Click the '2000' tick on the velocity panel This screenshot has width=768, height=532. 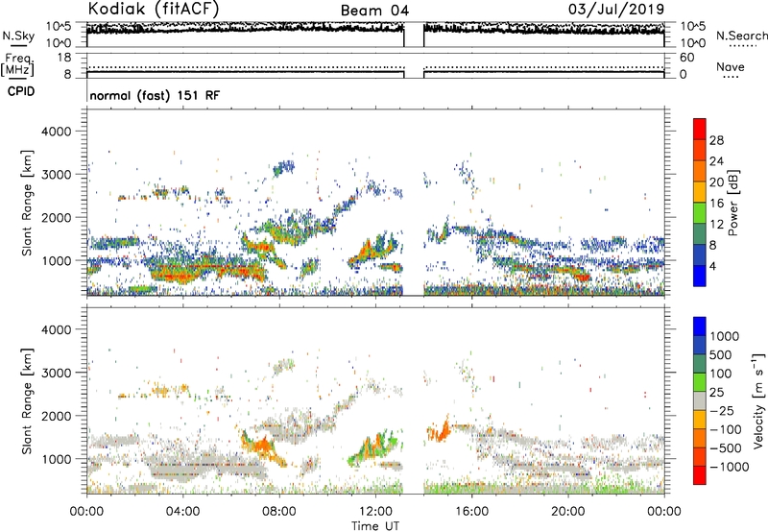[x=56, y=416]
